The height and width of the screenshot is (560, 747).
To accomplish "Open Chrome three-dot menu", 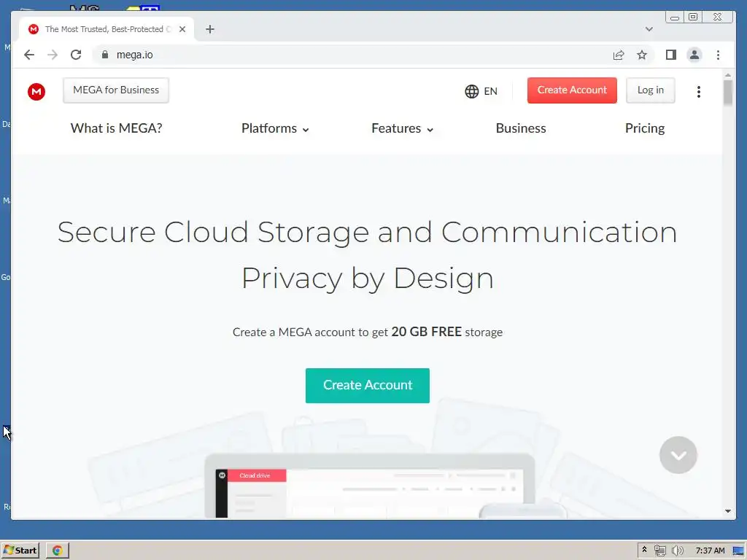I will point(718,55).
